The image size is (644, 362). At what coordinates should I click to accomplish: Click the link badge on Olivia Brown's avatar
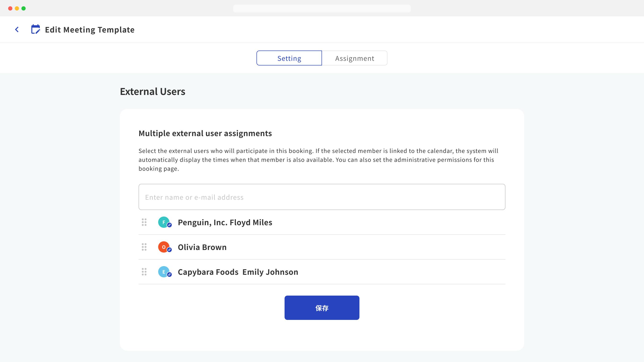coord(169,250)
